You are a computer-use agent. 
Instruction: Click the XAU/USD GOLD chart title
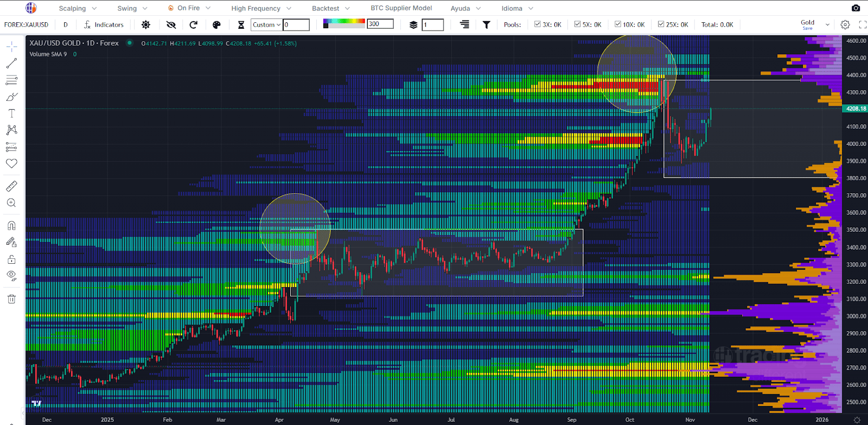[74, 43]
